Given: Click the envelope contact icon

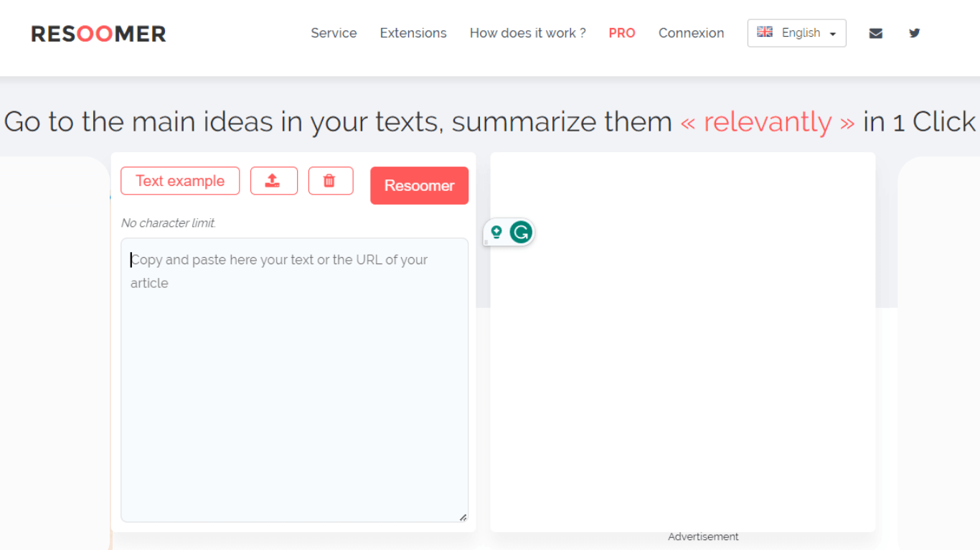Looking at the screenshot, I should point(875,33).
